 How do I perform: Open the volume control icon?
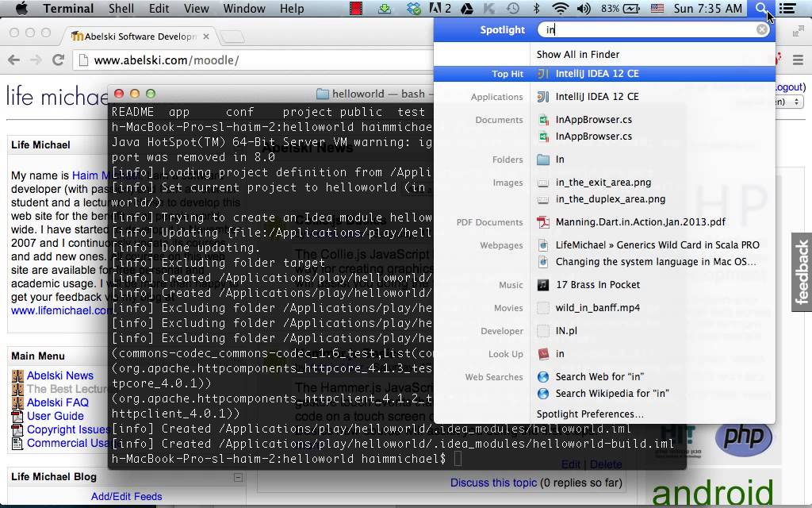click(x=584, y=8)
